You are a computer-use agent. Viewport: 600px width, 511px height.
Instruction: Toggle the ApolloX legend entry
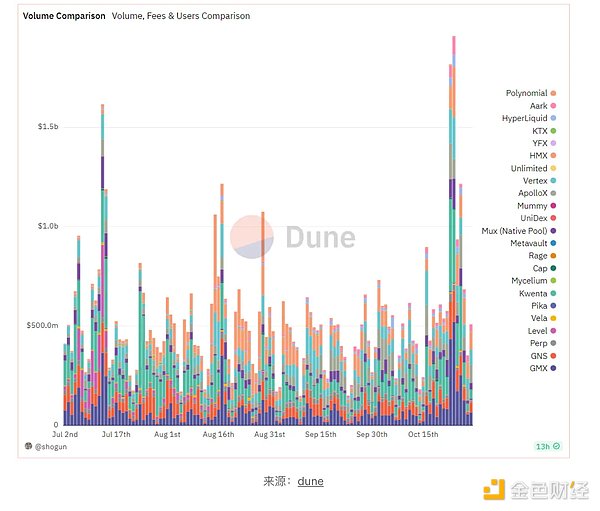click(532, 193)
